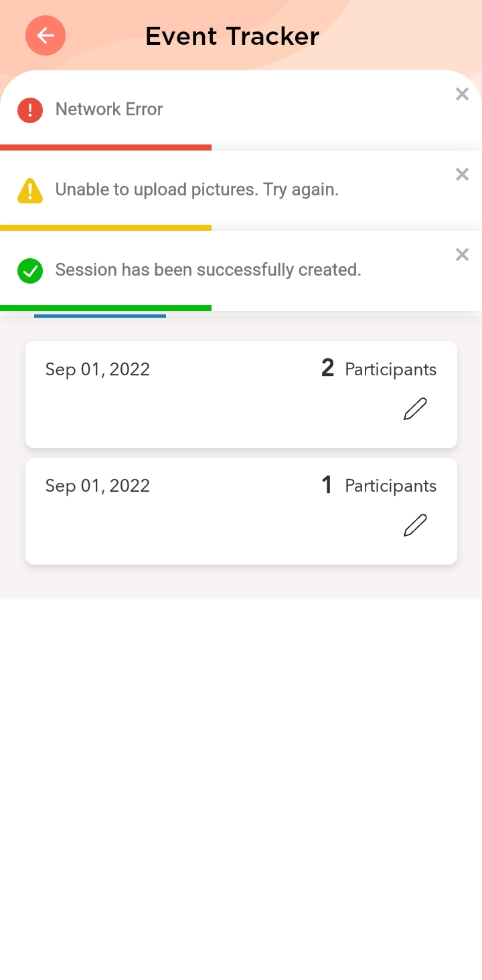
Task: Dismiss the session created success toast
Action: click(x=462, y=255)
